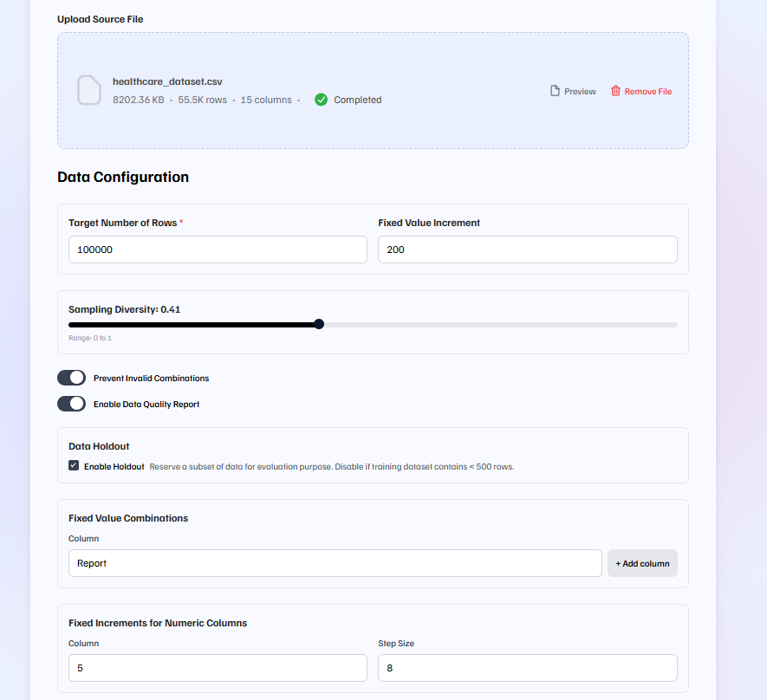Open the Preview link text

coord(580,92)
